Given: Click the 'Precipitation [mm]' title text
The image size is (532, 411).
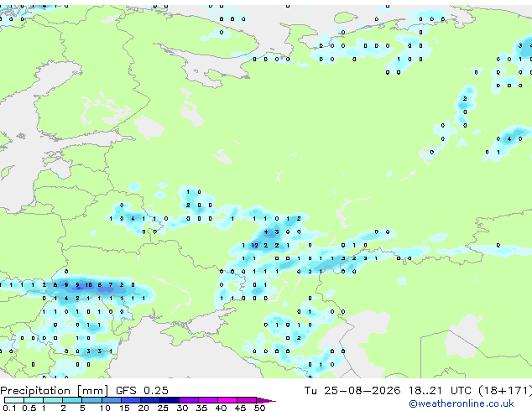Looking at the screenshot, I should (x=55, y=391).
